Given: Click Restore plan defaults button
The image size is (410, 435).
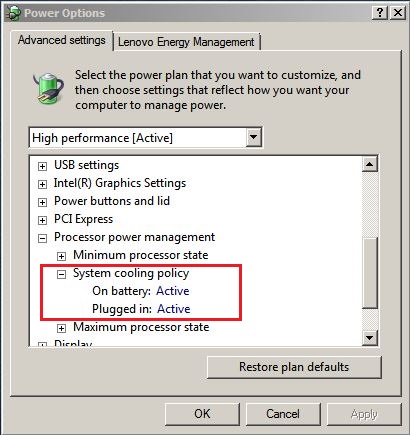Looking at the screenshot, I should 294,367.
